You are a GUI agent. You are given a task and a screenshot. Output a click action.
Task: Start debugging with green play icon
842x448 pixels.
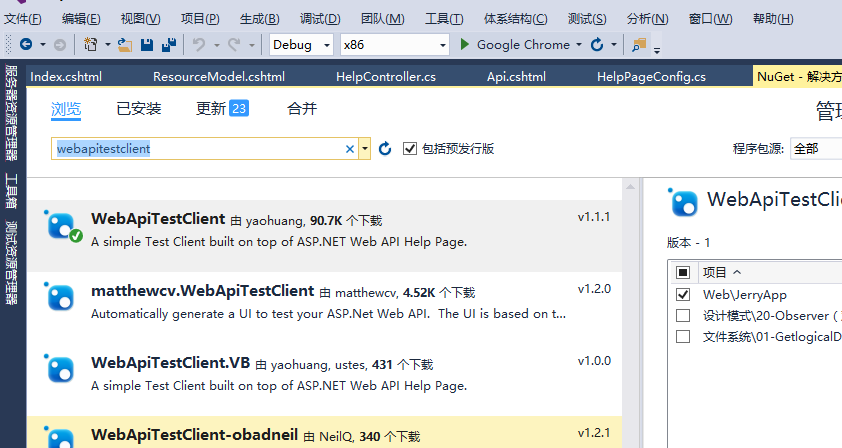[x=465, y=45]
